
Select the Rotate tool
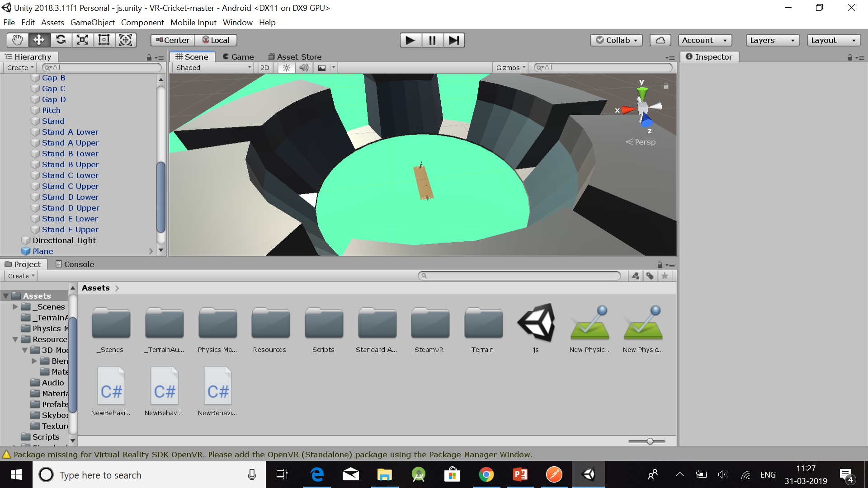(x=61, y=40)
